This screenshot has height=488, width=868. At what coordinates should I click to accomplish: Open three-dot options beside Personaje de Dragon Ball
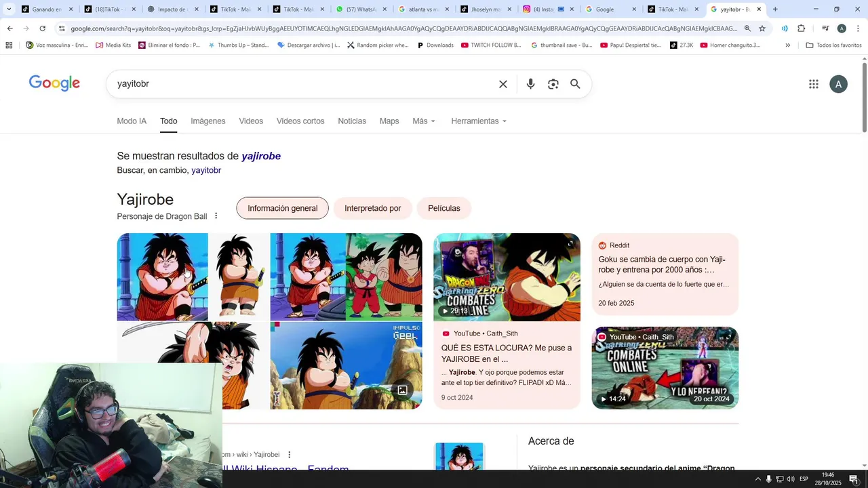pyautogui.click(x=216, y=216)
